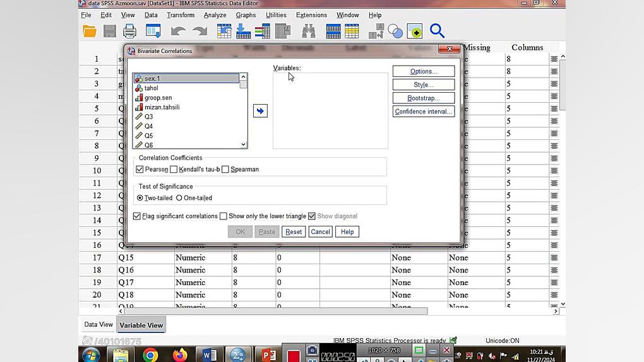Screen dimensions: 644x362
Task: Open Word from the taskbar
Action: [x=210, y=354]
